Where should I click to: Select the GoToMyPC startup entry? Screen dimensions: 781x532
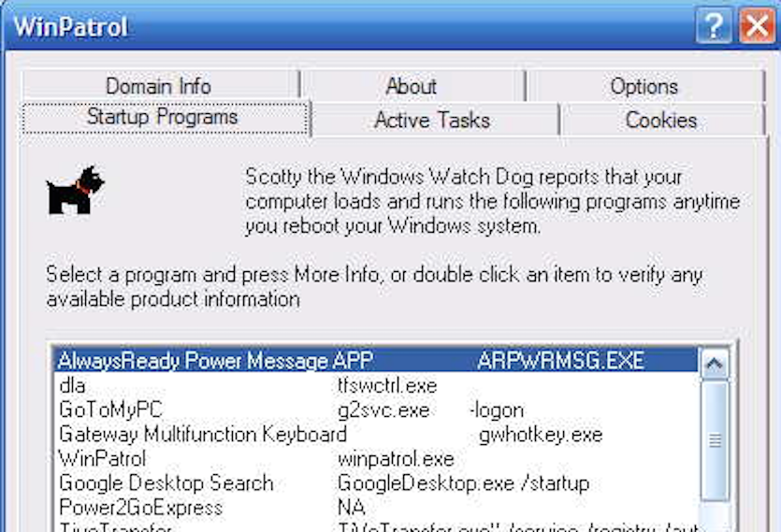(375, 410)
